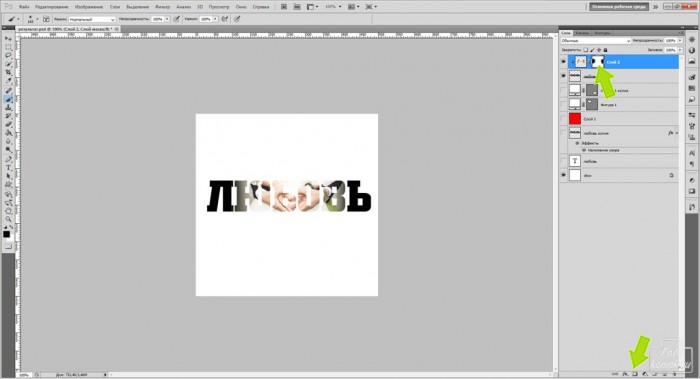Select the Brush tool in toolbox
This screenshot has height=379, width=700.
tap(8, 99)
